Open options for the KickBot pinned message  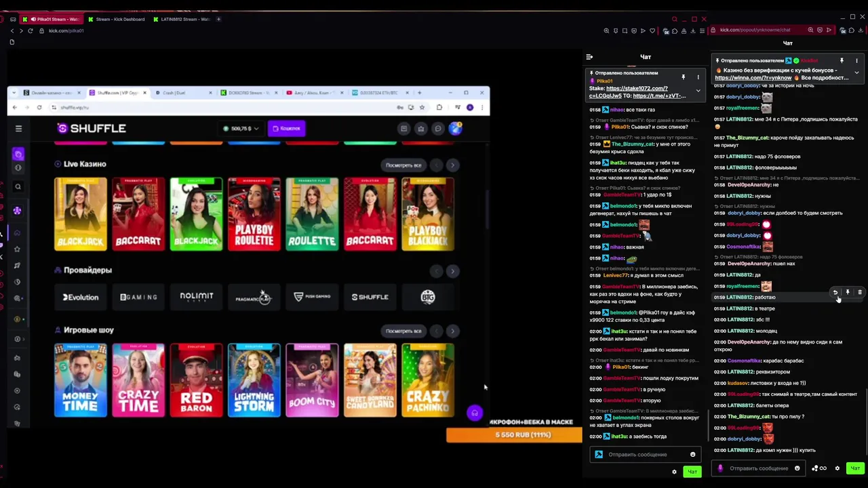click(856, 60)
